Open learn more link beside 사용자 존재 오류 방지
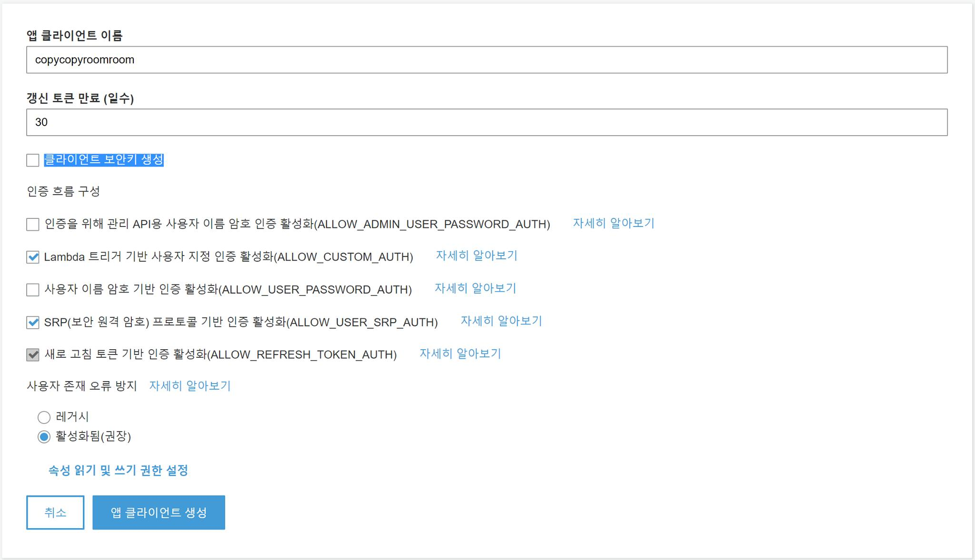 (189, 386)
